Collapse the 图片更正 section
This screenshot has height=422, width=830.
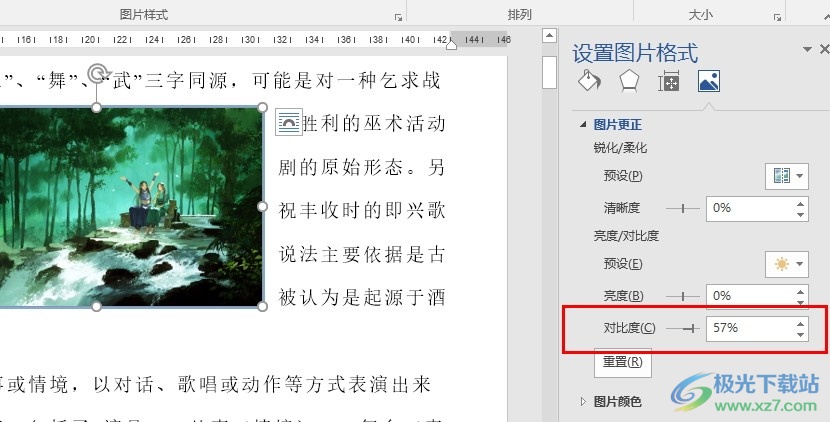click(x=583, y=124)
